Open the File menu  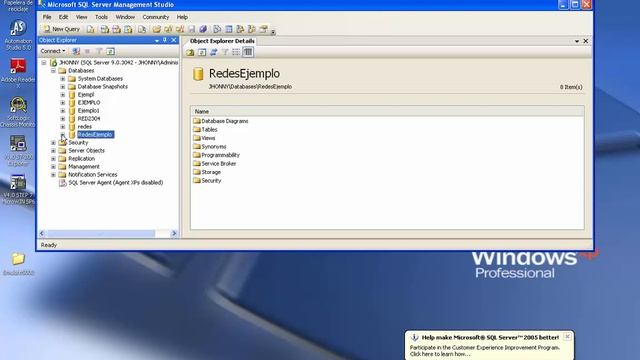pyautogui.click(x=47, y=17)
